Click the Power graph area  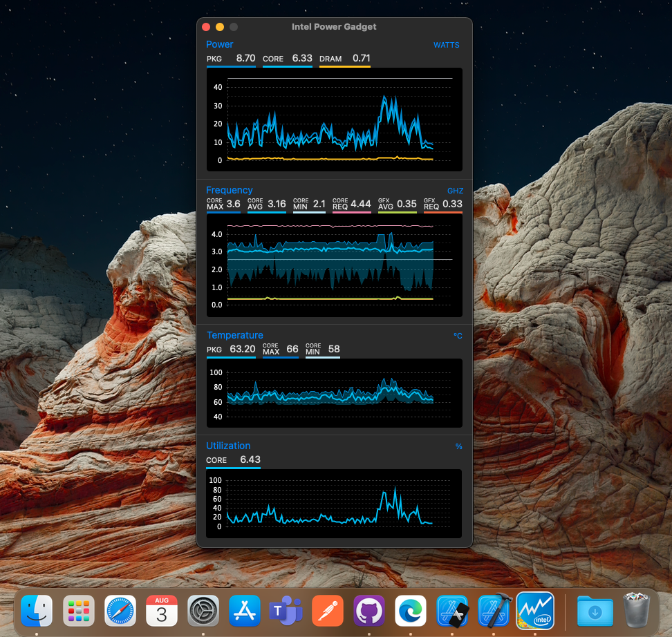(335, 120)
